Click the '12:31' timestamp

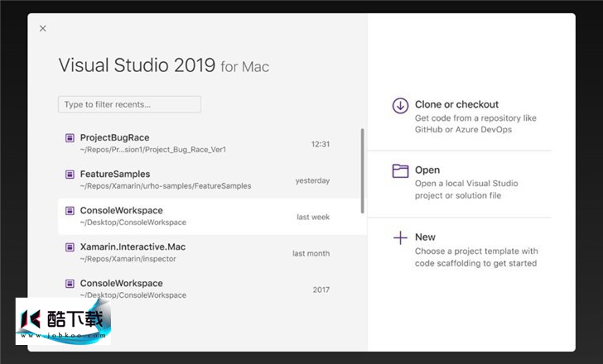click(321, 145)
